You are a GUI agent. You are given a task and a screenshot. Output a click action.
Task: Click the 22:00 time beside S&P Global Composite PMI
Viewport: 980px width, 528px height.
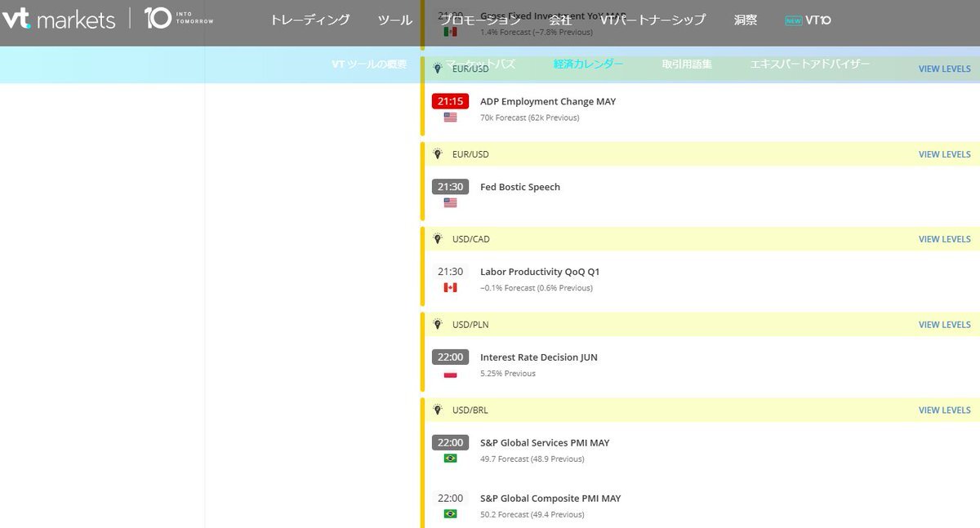click(450, 499)
